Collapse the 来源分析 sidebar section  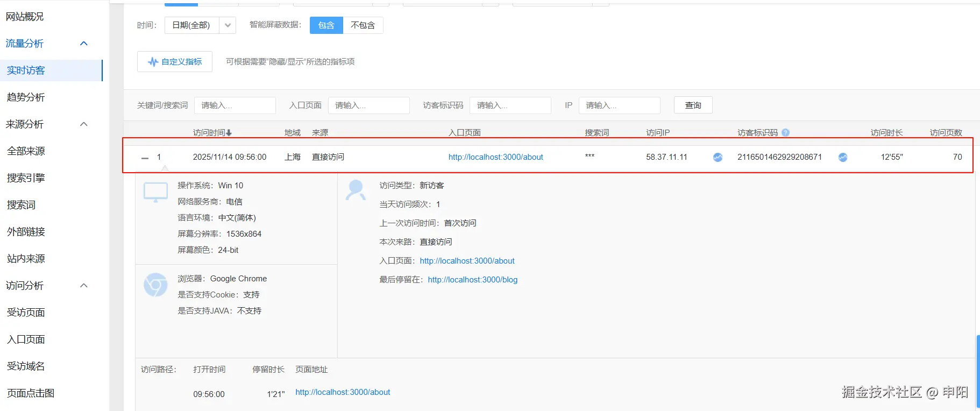pos(84,124)
